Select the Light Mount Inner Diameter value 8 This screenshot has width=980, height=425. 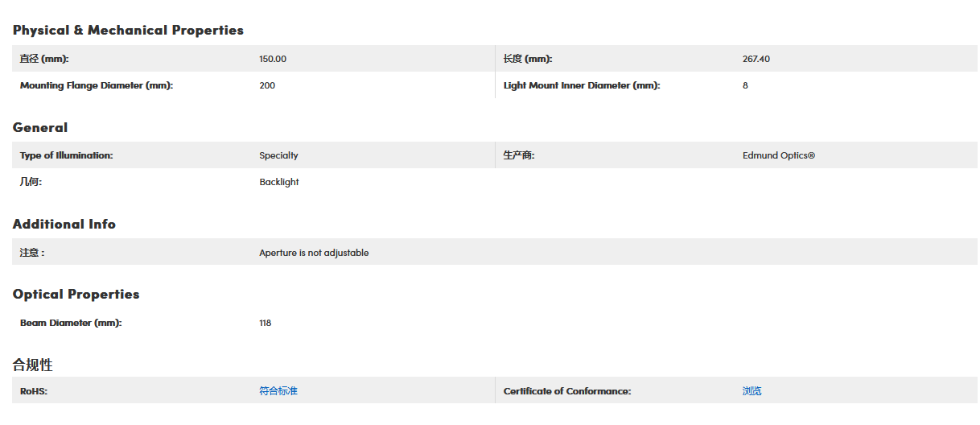745,85
